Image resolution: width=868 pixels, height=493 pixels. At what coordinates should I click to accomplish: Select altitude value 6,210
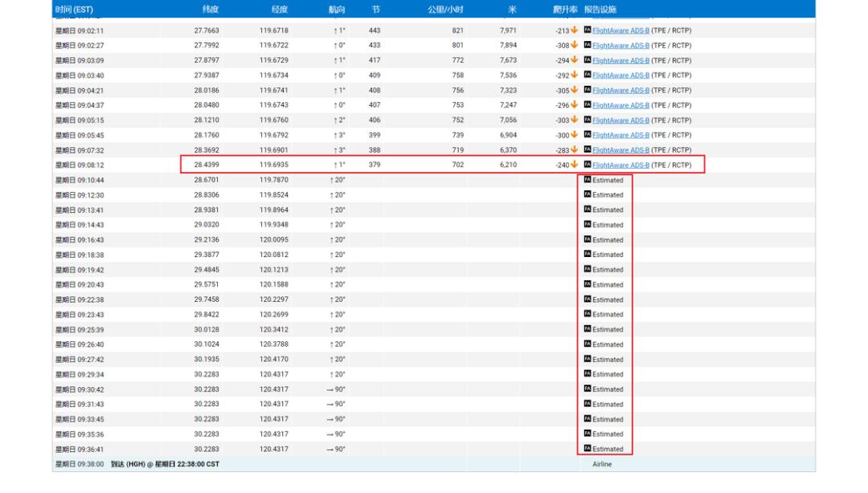point(508,165)
